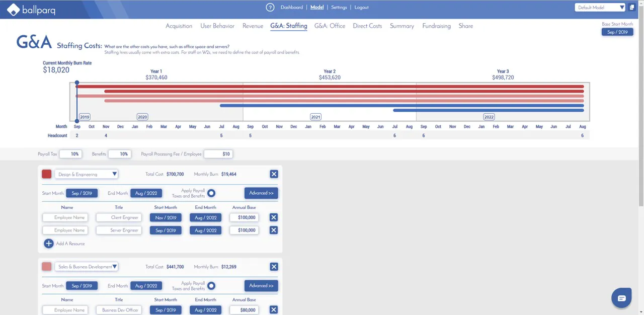644x315 pixels.
Task: Click the red Design & Engineering color swatch
Action: coord(47,174)
